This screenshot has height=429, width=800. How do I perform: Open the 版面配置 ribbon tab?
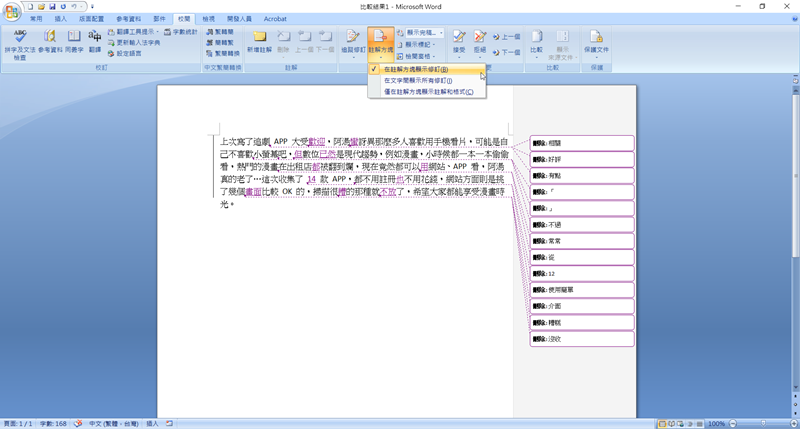(91, 19)
